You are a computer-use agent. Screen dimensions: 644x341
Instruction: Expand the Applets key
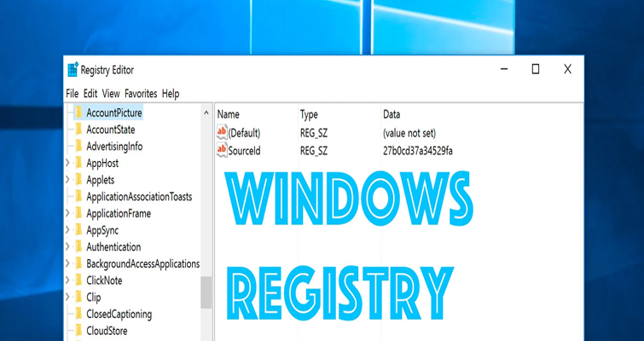(x=67, y=180)
